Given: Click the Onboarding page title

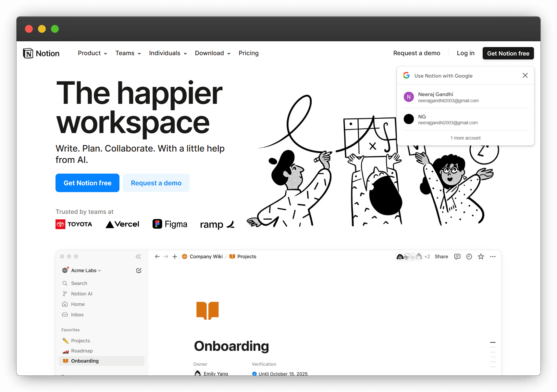Looking at the screenshot, I should click(x=231, y=346).
